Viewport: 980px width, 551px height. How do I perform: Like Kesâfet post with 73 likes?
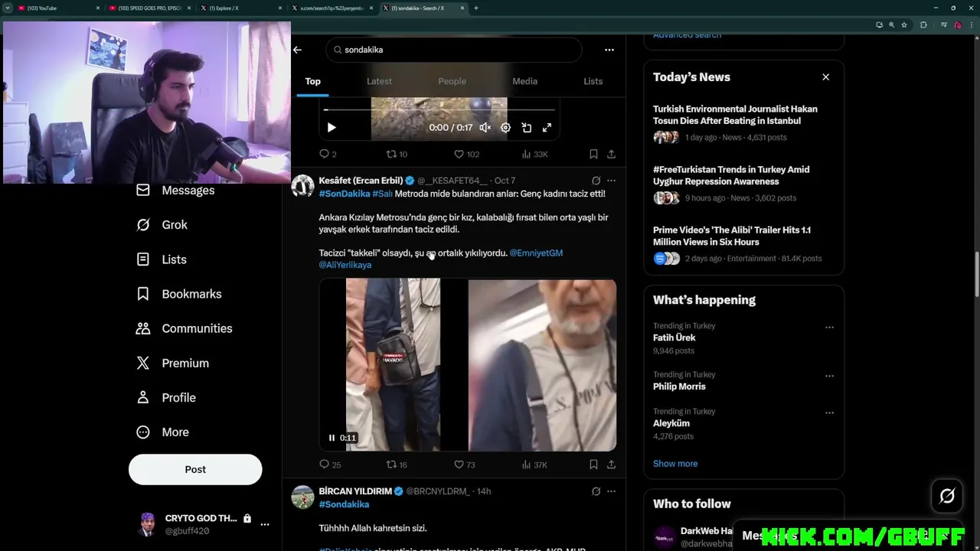464,465
